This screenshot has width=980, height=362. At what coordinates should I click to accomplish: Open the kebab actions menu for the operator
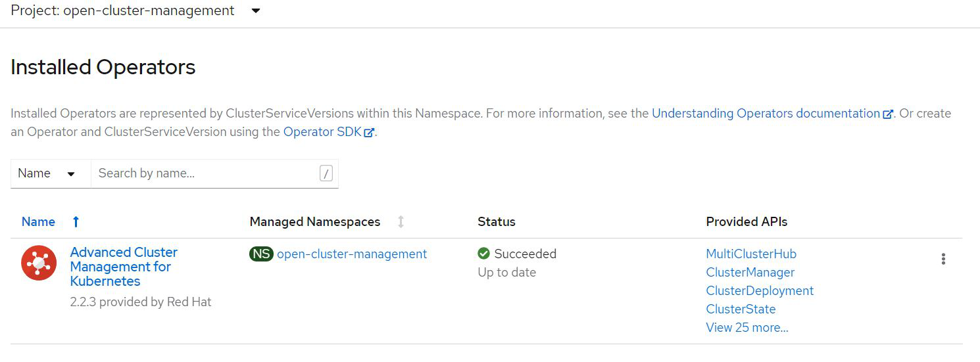coord(943,259)
